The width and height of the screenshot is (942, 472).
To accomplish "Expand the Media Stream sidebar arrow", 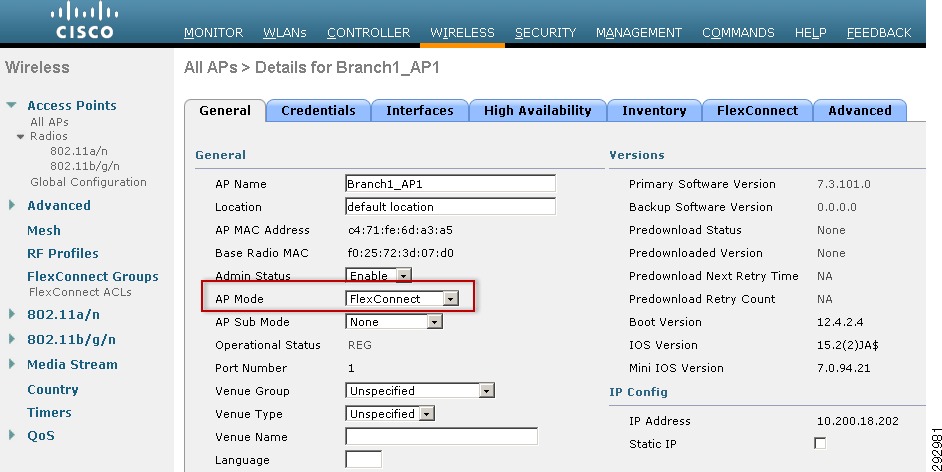I will pos(12,364).
